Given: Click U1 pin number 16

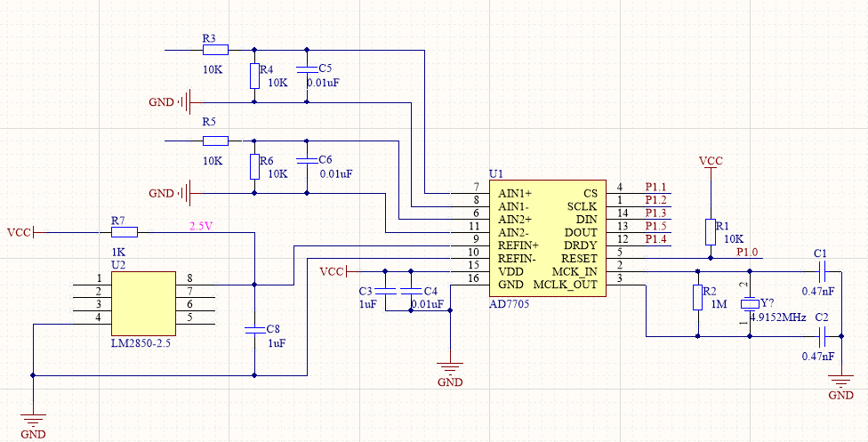Looking at the screenshot, I should pos(473,278).
